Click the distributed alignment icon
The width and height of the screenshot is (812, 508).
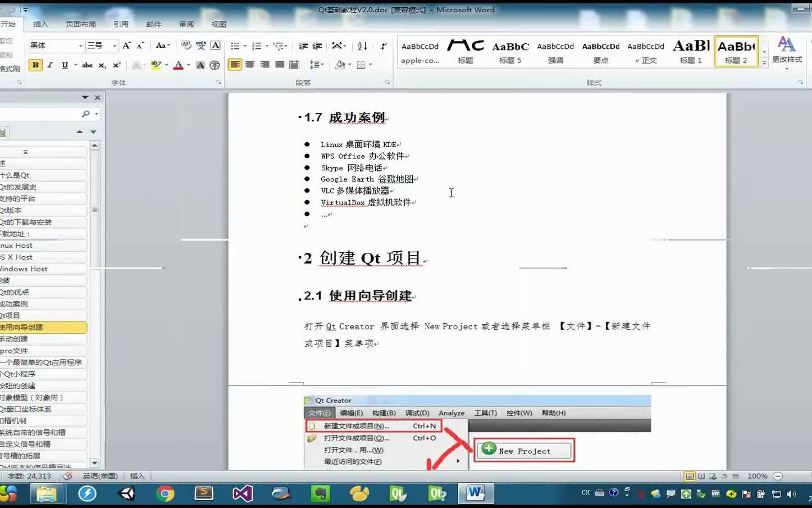pyautogui.click(x=294, y=65)
